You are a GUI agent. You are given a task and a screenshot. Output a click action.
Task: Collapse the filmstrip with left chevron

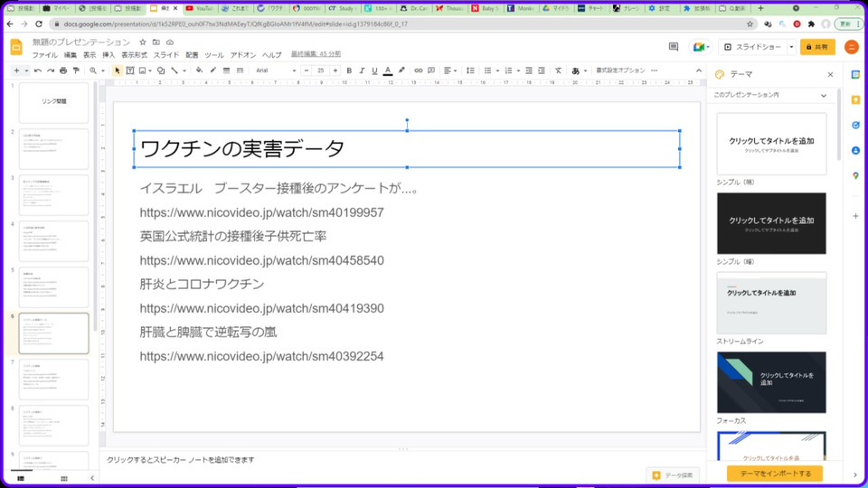(x=92, y=479)
